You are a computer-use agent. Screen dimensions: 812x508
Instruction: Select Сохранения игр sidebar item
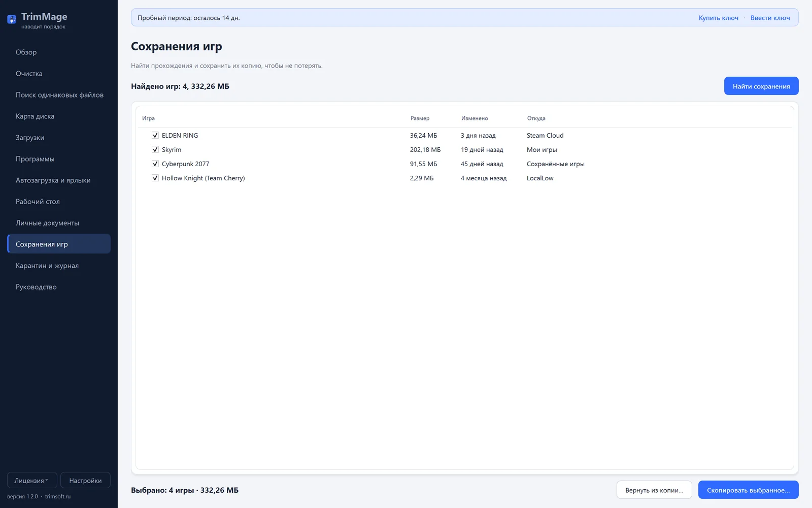59,244
